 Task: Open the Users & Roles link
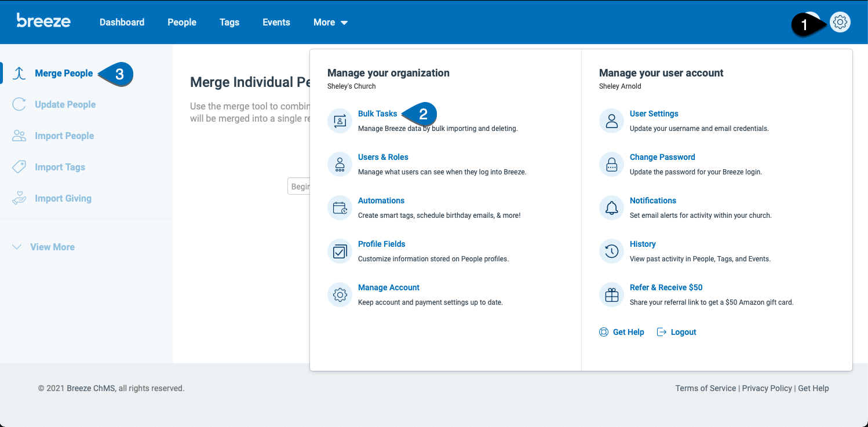tap(383, 157)
